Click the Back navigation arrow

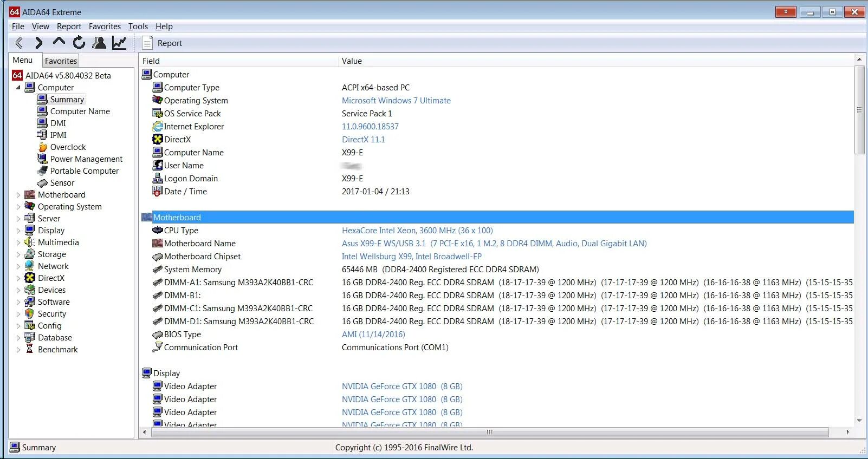click(x=19, y=43)
